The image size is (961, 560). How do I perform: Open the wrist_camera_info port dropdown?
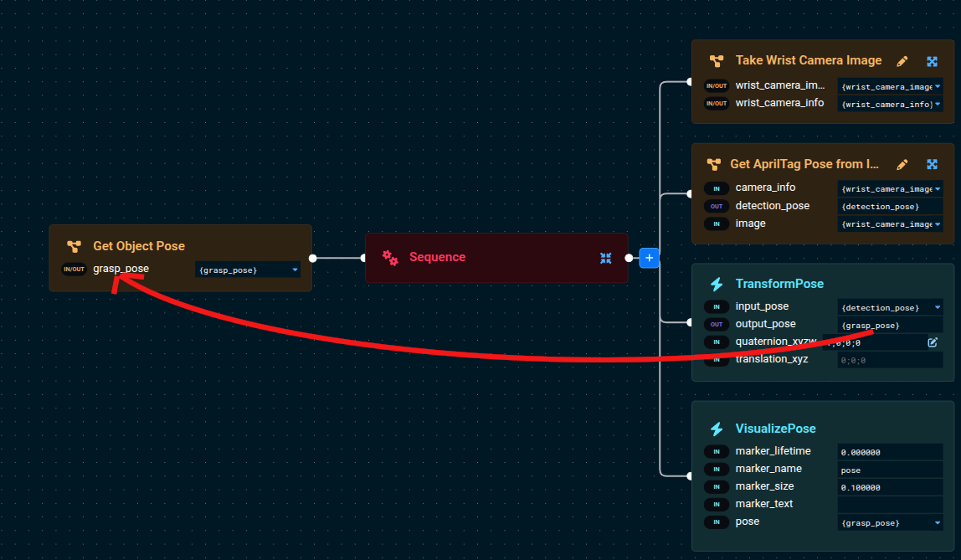pyautogui.click(x=938, y=104)
